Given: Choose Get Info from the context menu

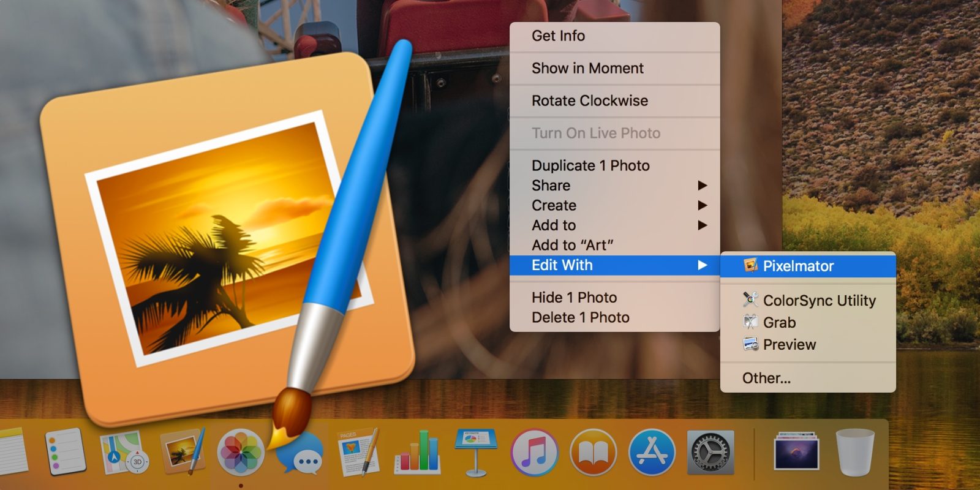Looking at the screenshot, I should 614,36.
